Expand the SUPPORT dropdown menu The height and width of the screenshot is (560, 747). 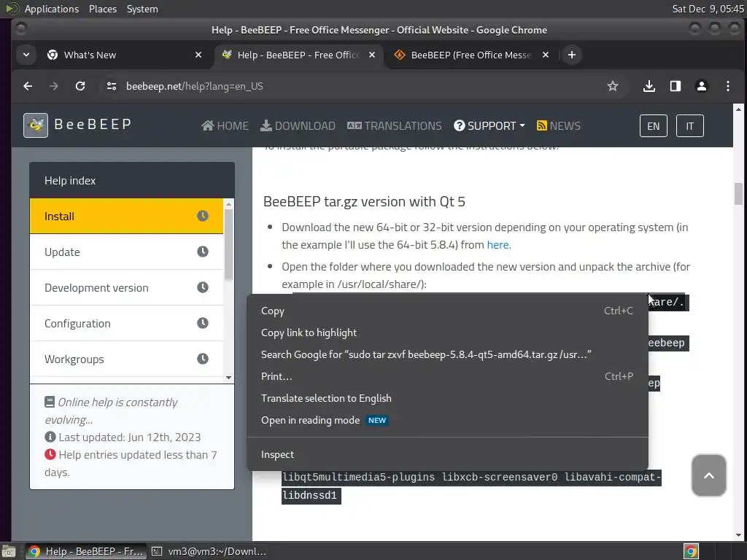point(489,125)
